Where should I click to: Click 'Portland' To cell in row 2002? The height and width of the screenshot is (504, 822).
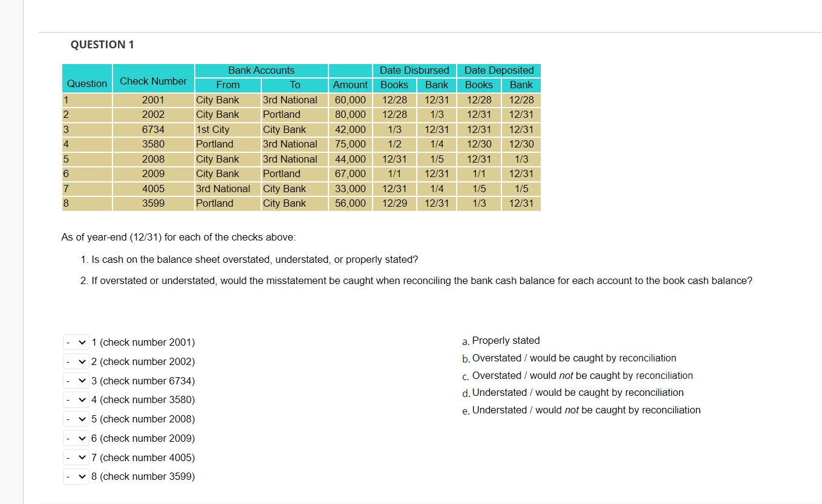pos(295,114)
